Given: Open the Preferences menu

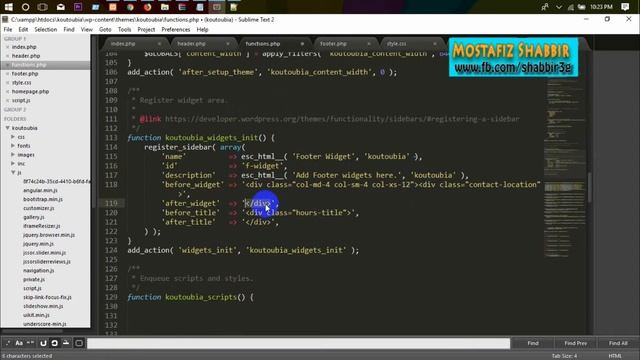Looking at the screenshot, I should point(176,29).
